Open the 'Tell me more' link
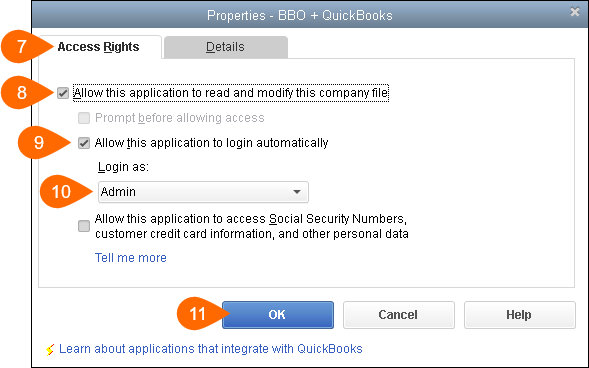 130,258
